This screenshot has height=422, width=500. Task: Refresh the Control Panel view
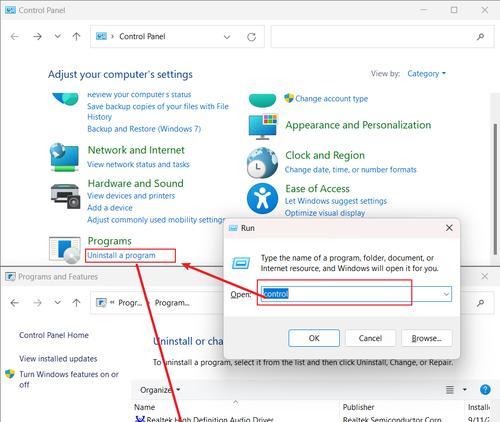(252, 37)
